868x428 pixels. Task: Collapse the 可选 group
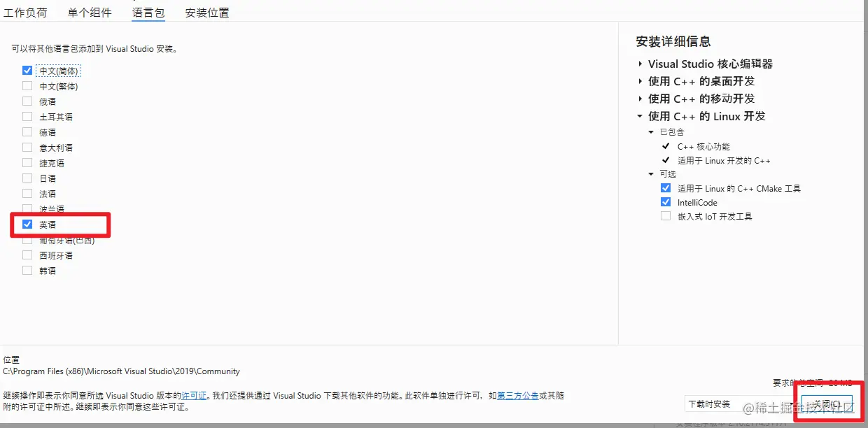[x=652, y=173]
